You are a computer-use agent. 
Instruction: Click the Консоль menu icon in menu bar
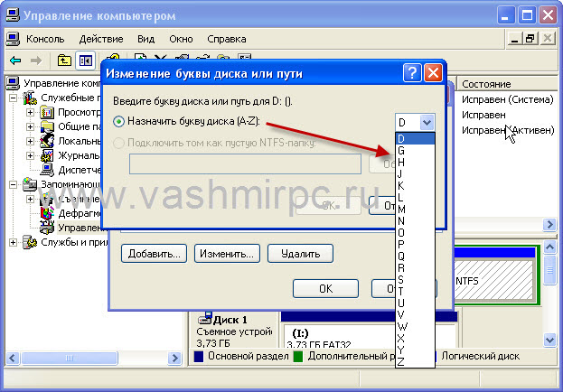click(x=14, y=40)
